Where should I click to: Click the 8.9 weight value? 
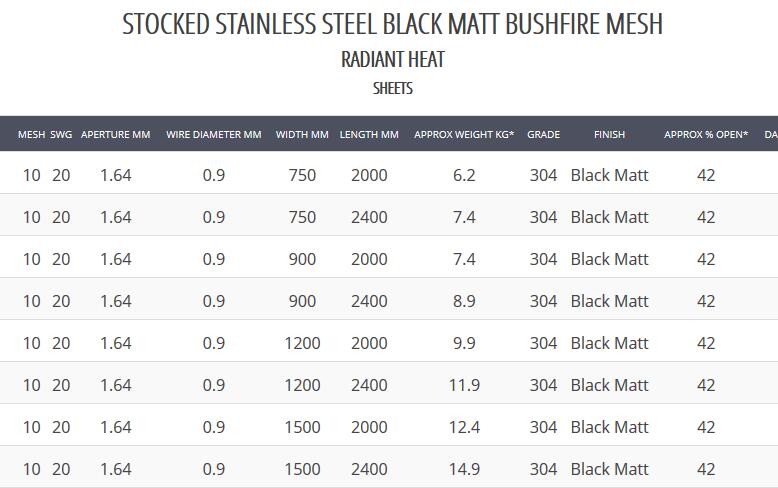464,301
